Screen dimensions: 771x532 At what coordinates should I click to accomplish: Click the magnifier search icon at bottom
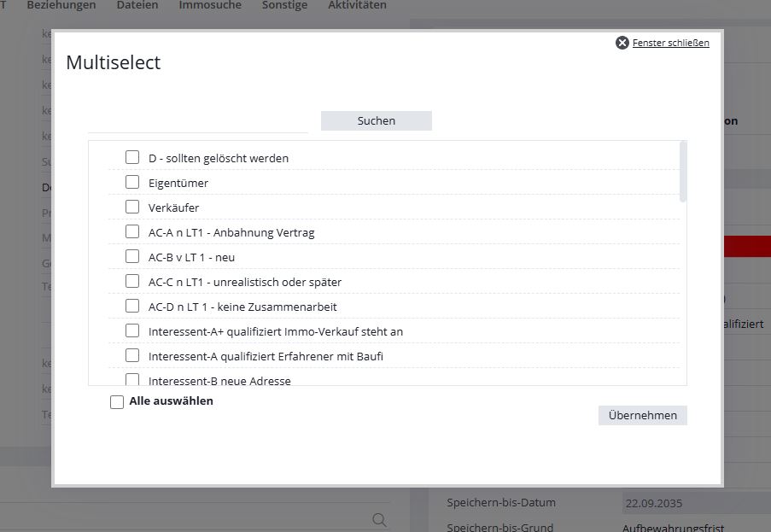(x=380, y=519)
